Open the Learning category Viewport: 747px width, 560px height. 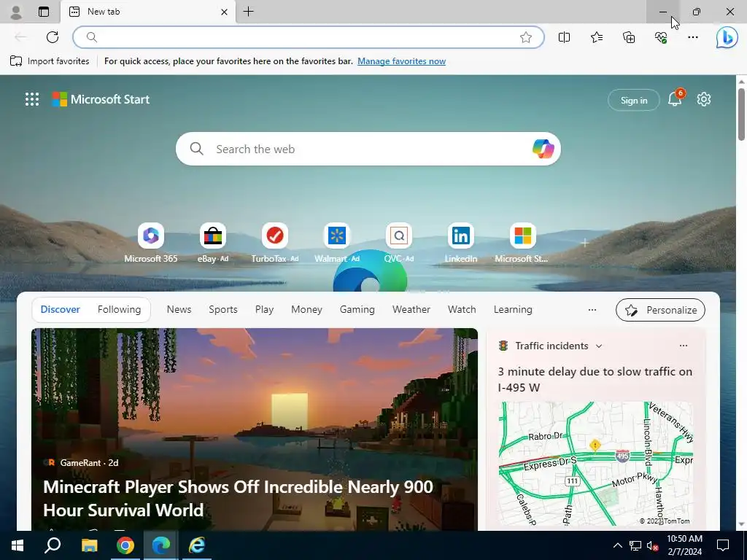pos(513,309)
